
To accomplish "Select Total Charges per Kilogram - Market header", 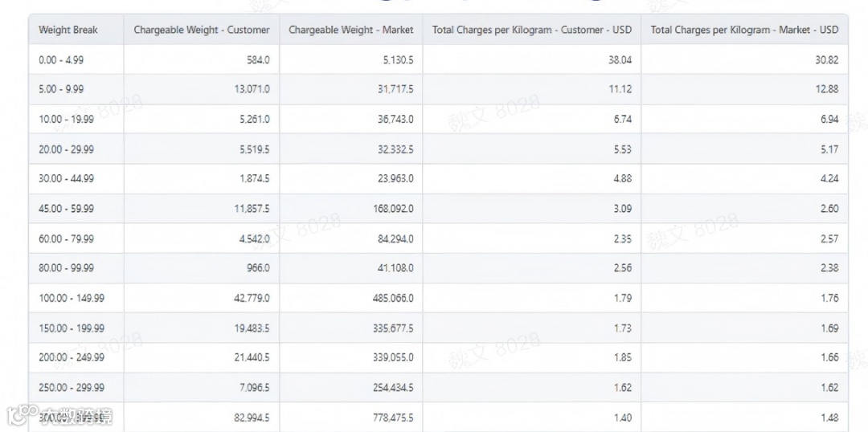I will pos(744,30).
